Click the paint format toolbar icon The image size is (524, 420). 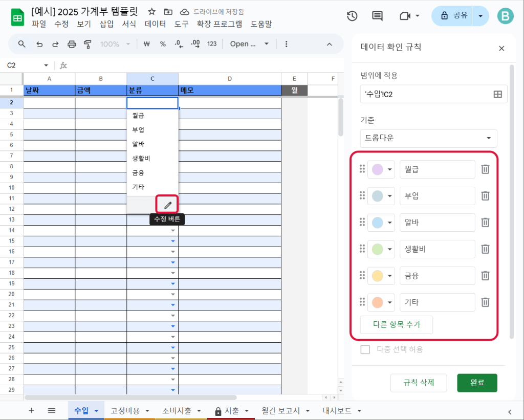[x=87, y=44]
